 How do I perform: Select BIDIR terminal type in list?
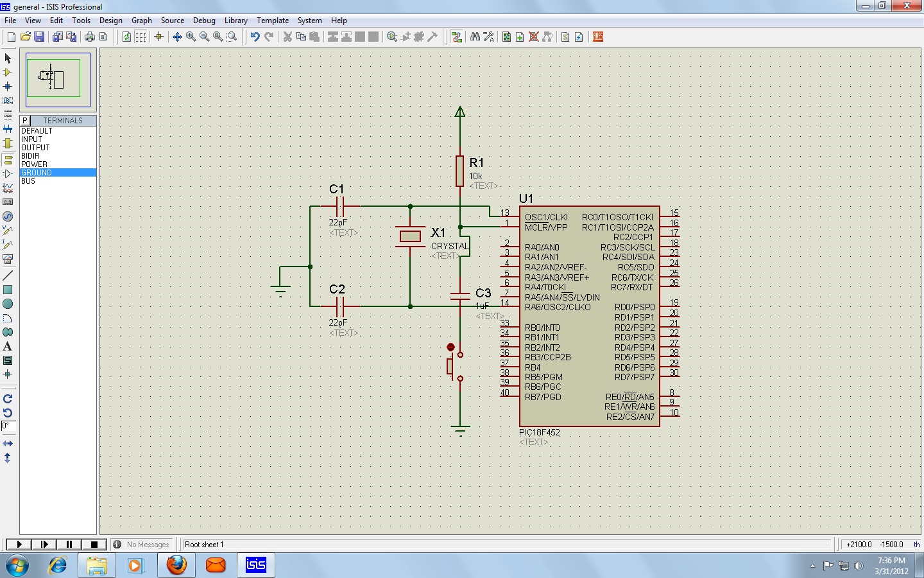[x=30, y=156]
